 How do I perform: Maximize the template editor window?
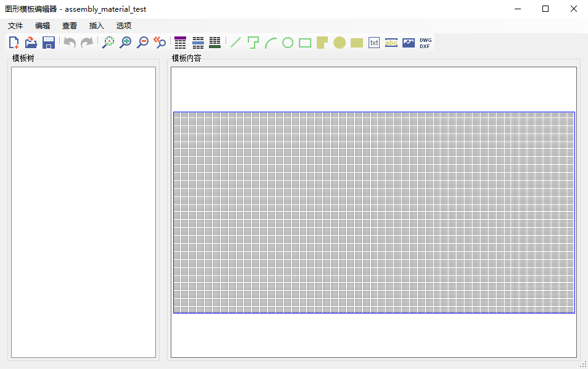coord(545,9)
